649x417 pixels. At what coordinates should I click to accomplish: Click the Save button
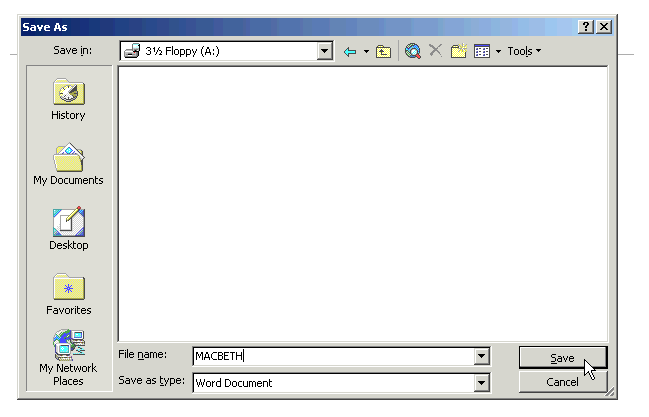[x=562, y=358]
